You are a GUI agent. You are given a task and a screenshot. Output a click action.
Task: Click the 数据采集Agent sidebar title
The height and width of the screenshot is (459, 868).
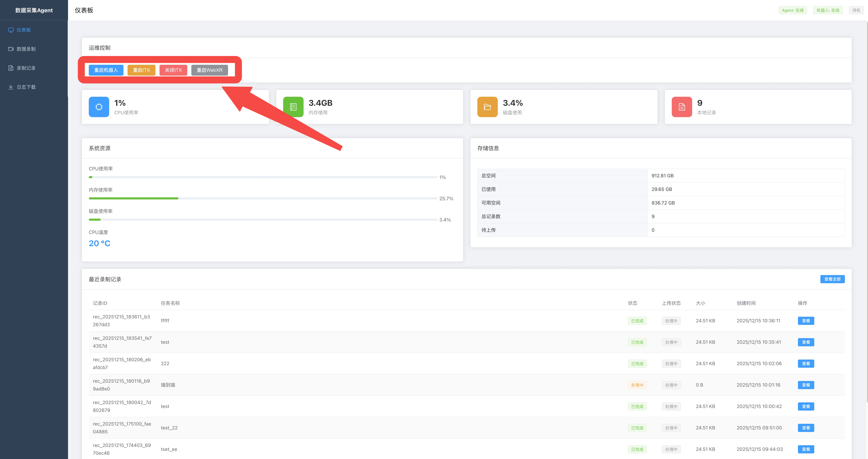coord(34,10)
